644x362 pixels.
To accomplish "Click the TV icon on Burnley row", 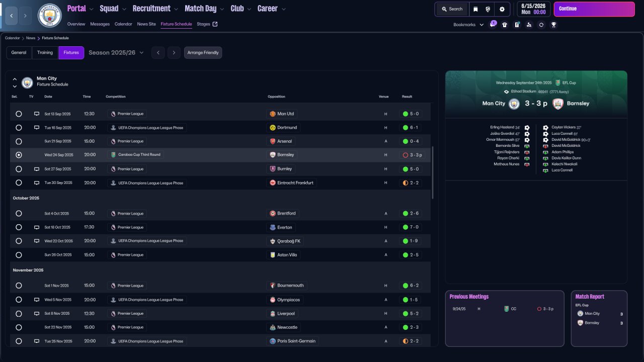I will pos(37,169).
